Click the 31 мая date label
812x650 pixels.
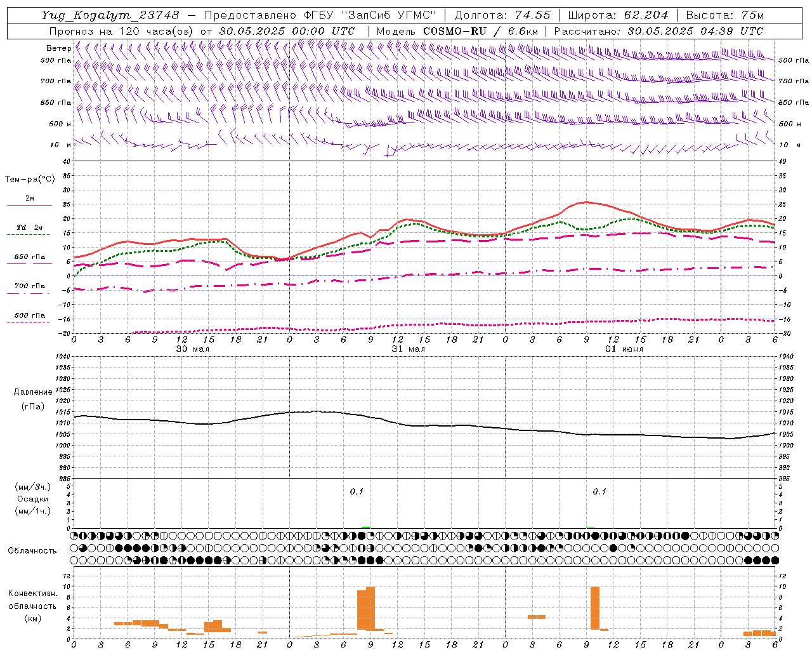[408, 349]
